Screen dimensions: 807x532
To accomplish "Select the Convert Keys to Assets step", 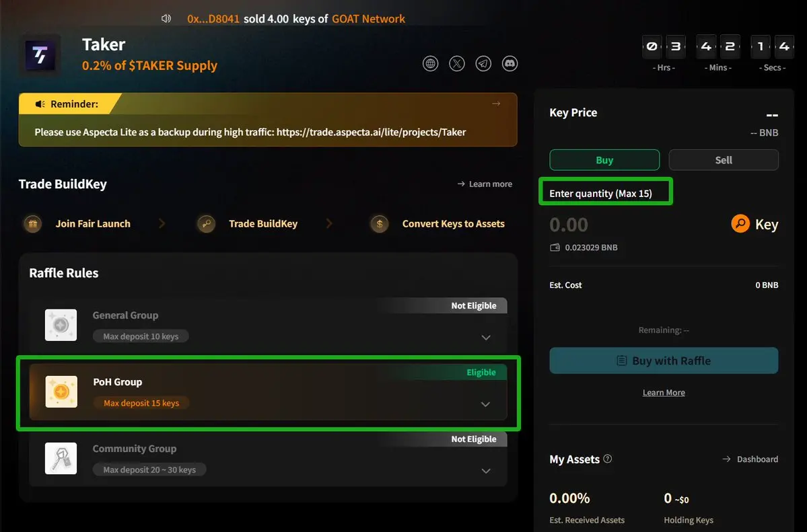I will coord(454,224).
